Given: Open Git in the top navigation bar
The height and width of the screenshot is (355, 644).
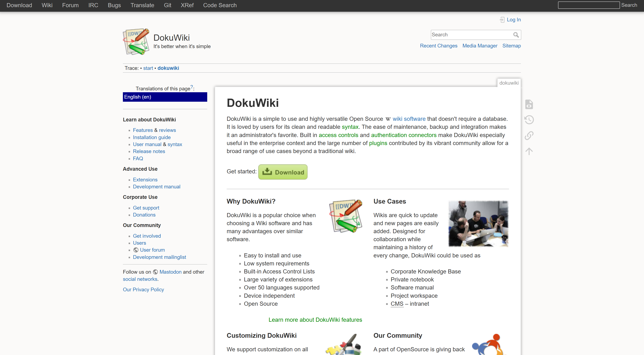Looking at the screenshot, I should 167,5.
